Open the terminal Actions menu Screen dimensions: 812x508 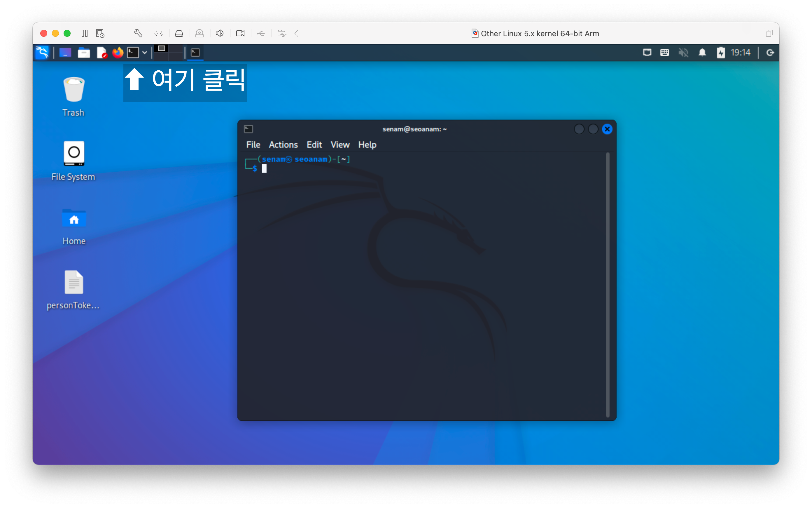tap(283, 145)
